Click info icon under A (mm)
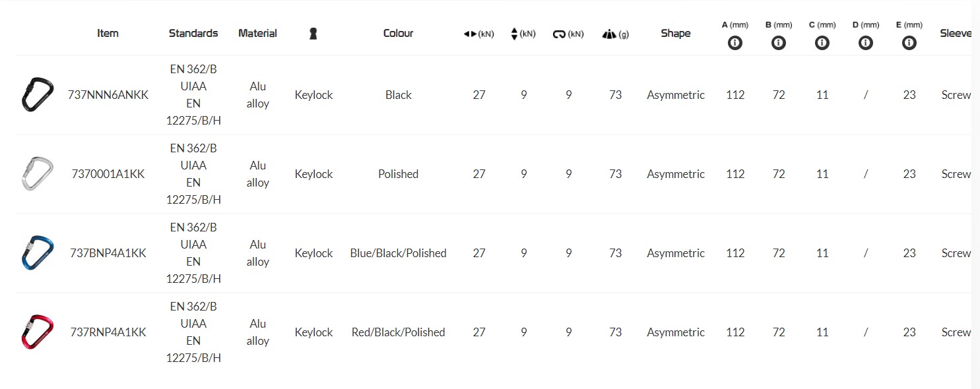Screen dimensions: 980x389 click(735, 43)
